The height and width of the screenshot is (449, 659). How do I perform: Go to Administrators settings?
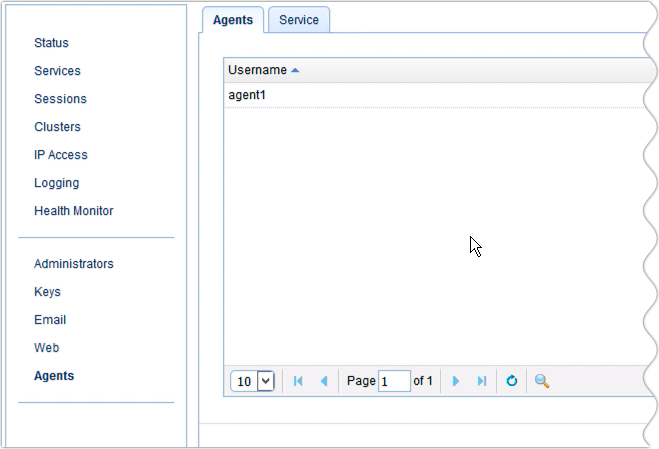tap(74, 264)
